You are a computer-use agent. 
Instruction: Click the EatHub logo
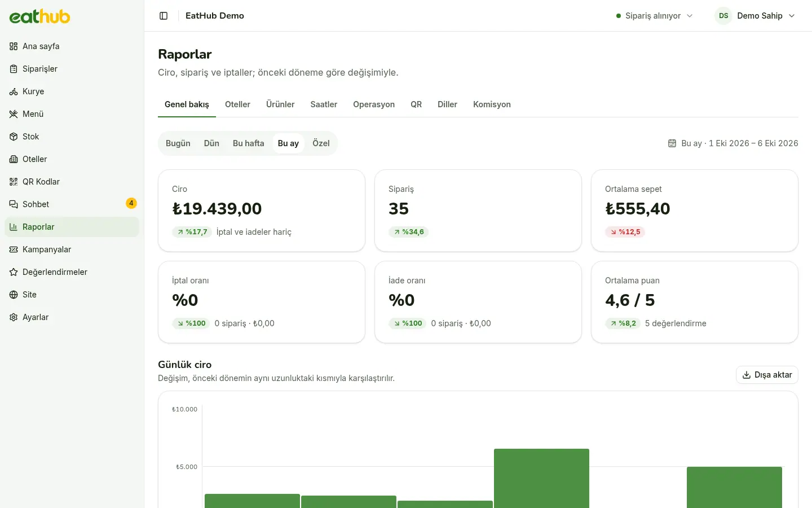(x=39, y=16)
